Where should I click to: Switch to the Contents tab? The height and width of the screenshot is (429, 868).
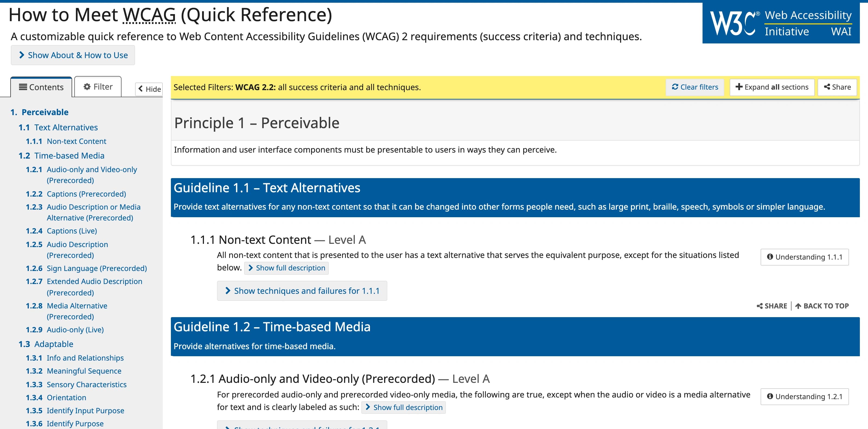[41, 87]
